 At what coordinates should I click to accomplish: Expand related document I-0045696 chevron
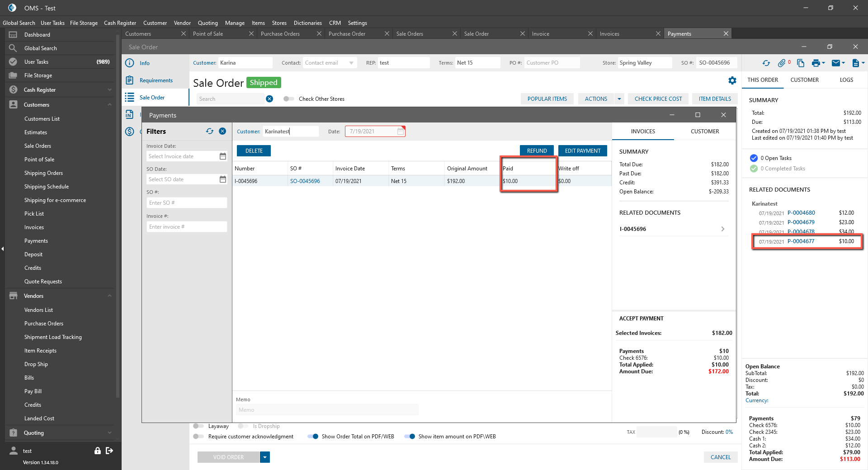(x=723, y=229)
